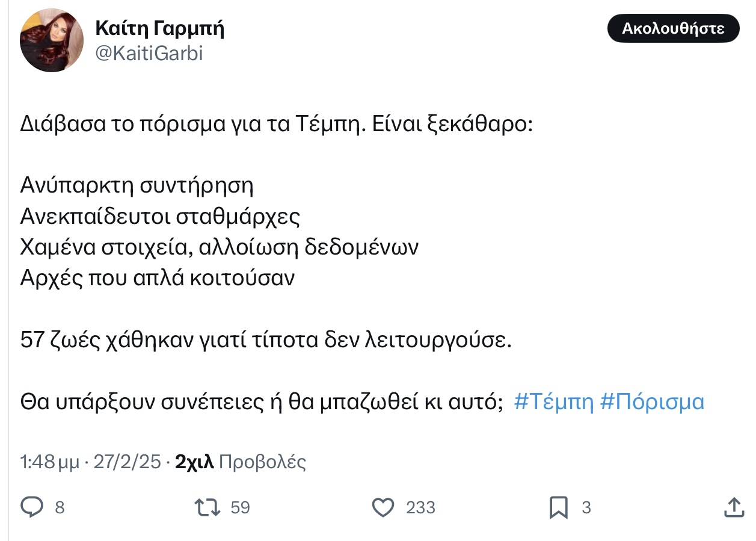Click the bookmark count 3
Image resolution: width=756 pixels, height=541 pixels.
(586, 508)
